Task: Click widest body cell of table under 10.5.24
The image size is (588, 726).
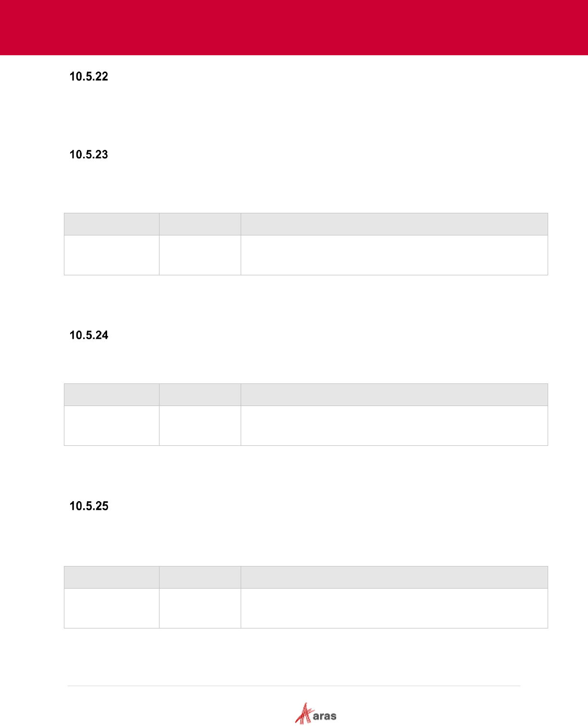Action: [394, 426]
